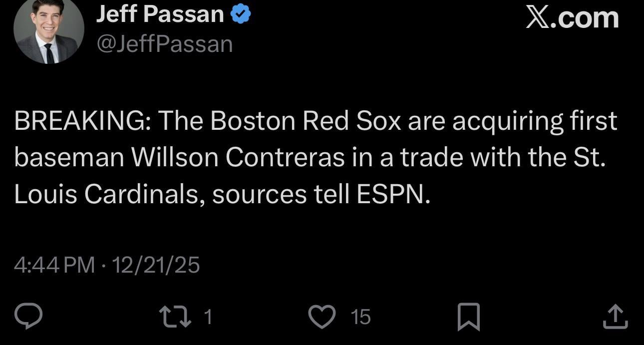The height and width of the screenshot is (345, 644).
Task: Click the blue verified badge
Action: coord(241,13)
